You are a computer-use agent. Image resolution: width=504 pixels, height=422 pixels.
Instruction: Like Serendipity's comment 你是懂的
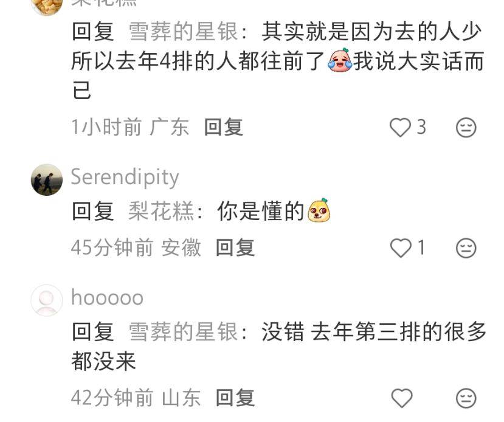click(401, 248)
